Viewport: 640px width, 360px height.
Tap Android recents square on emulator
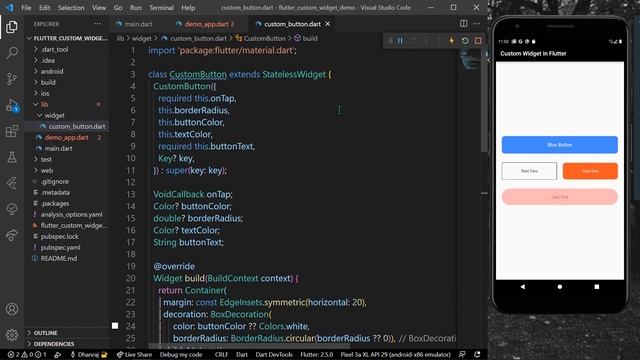tap(597, 287)
